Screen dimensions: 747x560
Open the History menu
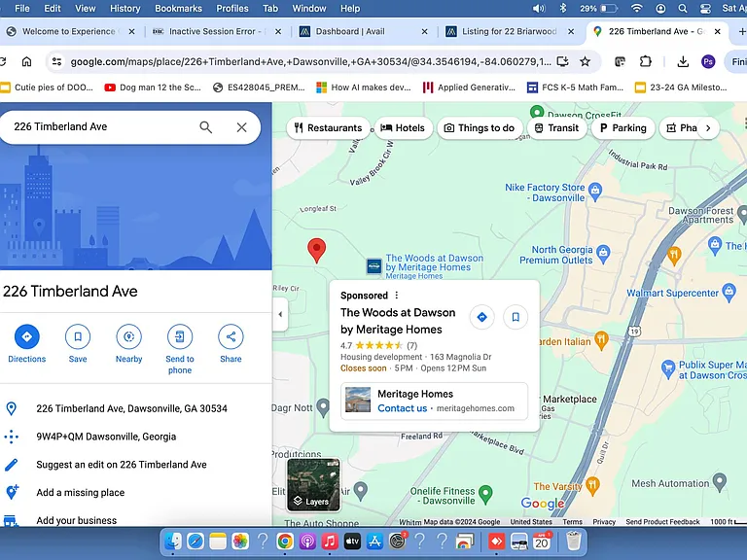pos(124,8)
